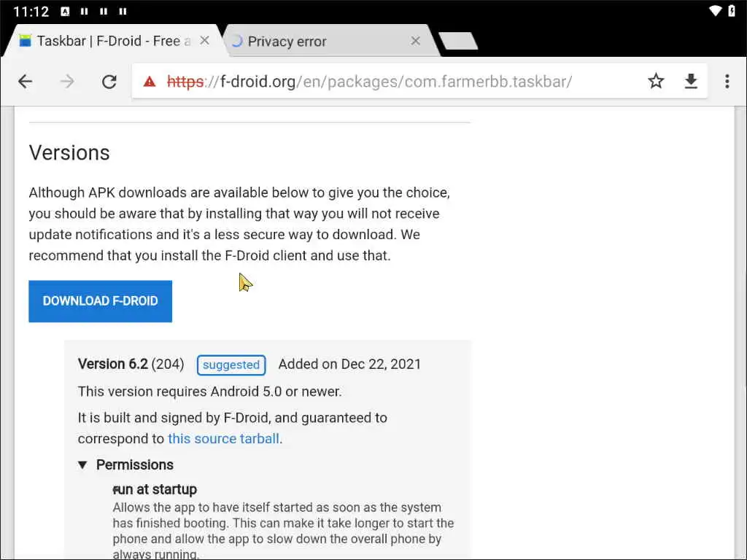Tap the Wi-Fi status icon
747x560 pixels.
[x=715, y=10]
